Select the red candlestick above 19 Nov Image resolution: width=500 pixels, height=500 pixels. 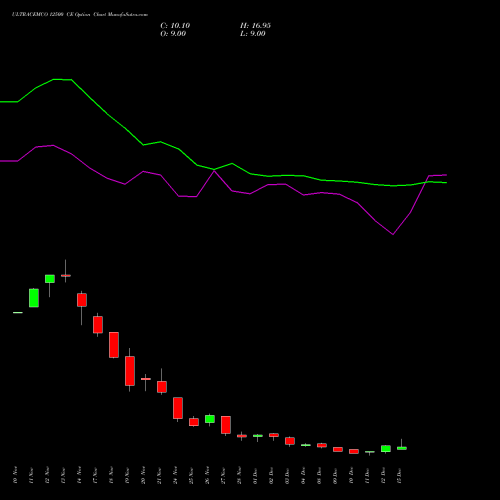(130, 371)
